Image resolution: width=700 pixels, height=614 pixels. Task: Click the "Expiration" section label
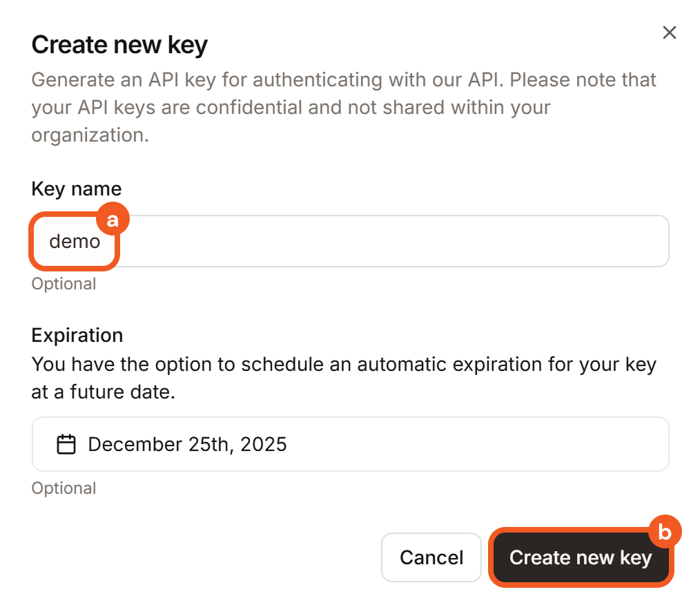tap(77, 336)
